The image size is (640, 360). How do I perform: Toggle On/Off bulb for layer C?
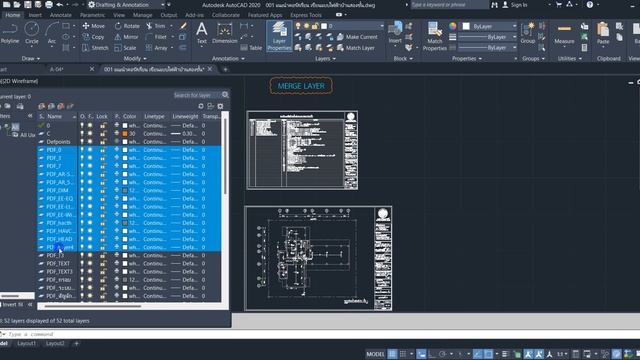82,133
